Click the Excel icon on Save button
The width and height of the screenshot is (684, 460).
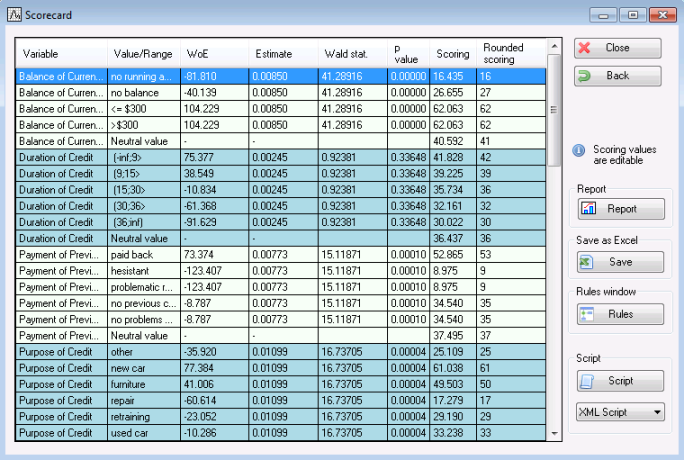click(x=586, y=262)
